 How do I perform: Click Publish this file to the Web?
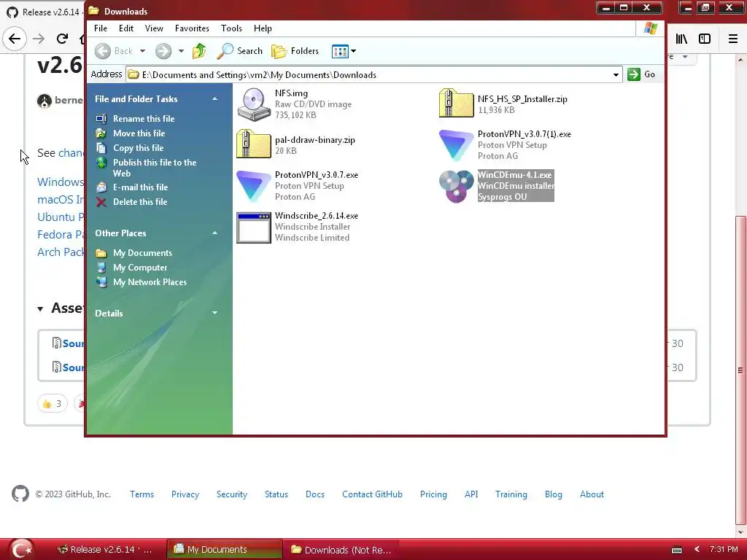[x=155, y=168]
